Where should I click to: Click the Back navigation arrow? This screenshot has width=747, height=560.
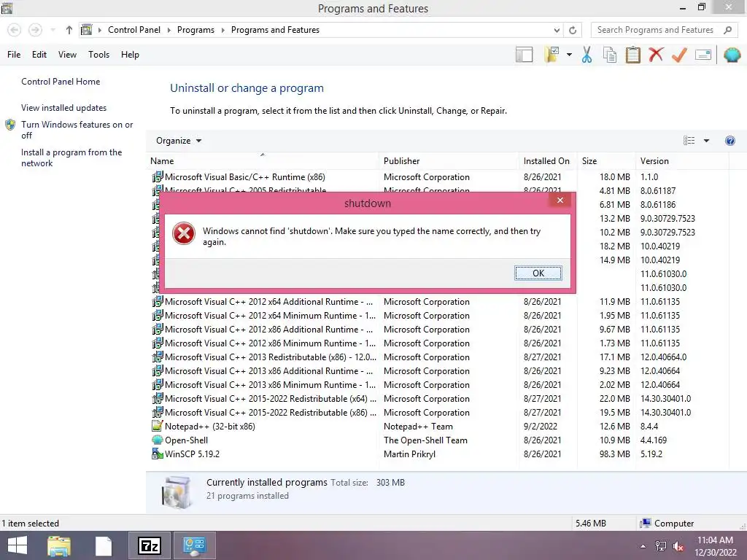(15, 30)
